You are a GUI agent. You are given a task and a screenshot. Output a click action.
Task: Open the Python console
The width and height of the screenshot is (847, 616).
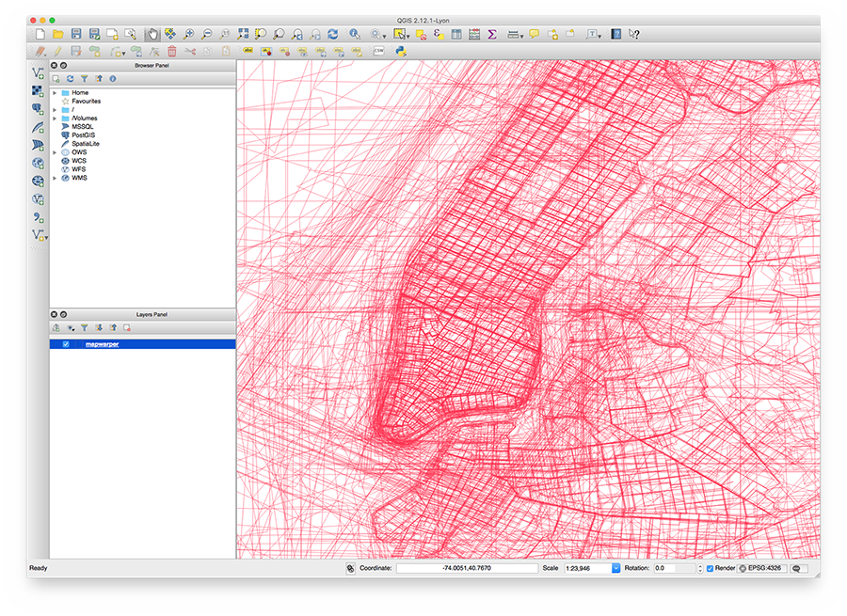tap(400, 51)
